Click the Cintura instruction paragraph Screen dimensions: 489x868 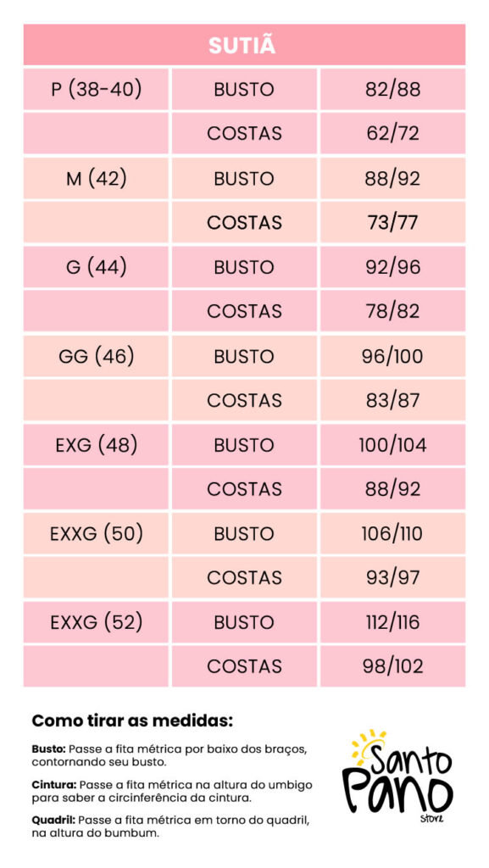pos(172,791)
